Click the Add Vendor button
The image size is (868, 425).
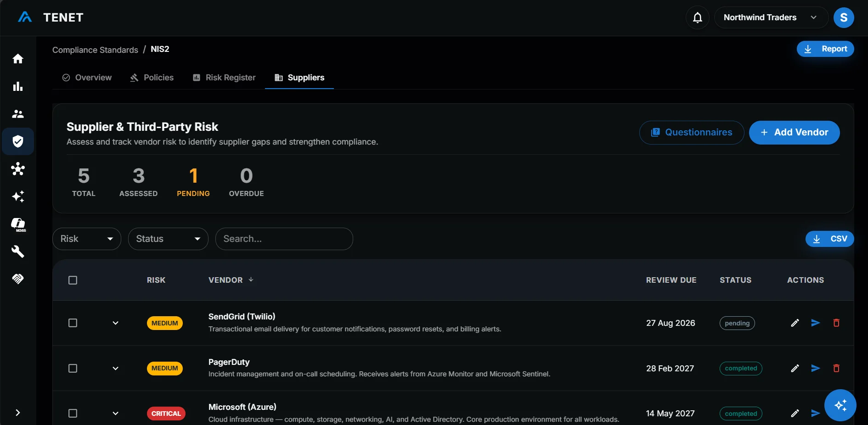coord(794,133)
